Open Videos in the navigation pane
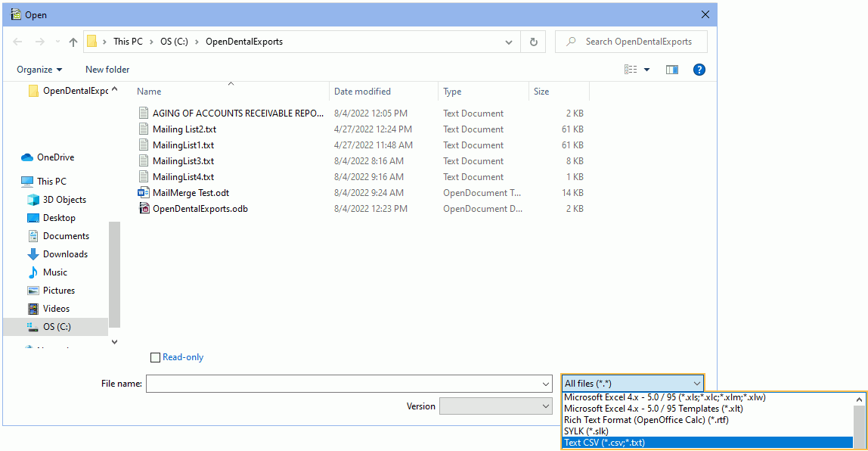868x451 pixels. click(49, 309)
